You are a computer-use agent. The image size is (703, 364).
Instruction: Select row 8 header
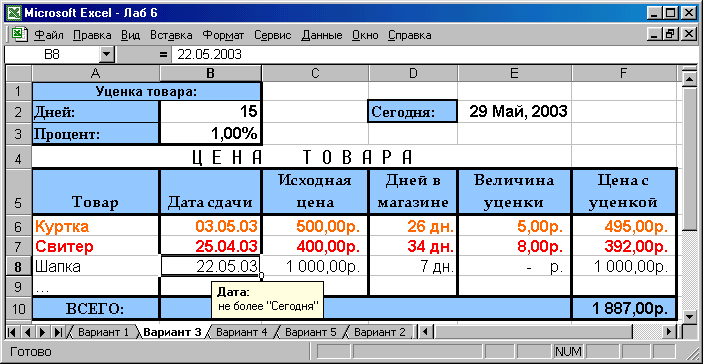[x=18, y=266]
